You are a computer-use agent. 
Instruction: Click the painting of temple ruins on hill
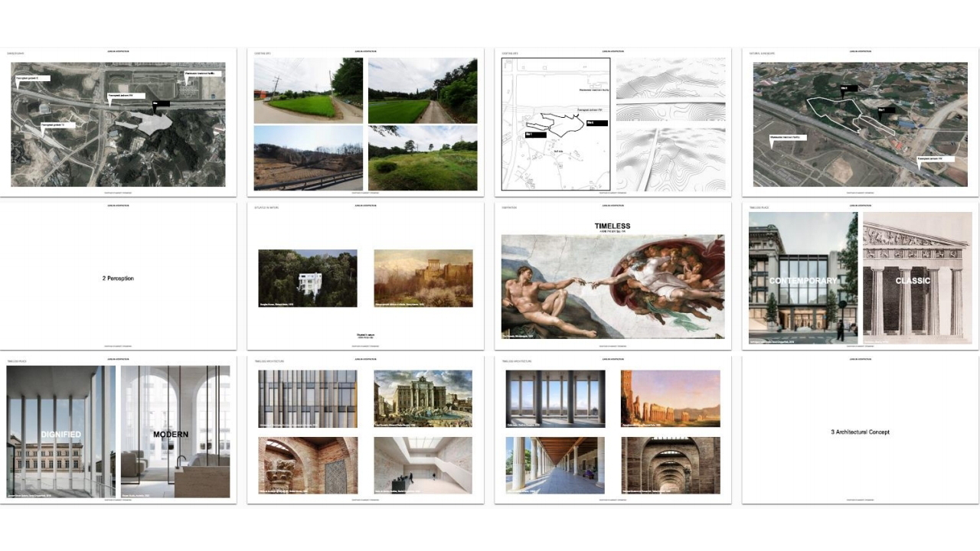click(x=423, y=279)
